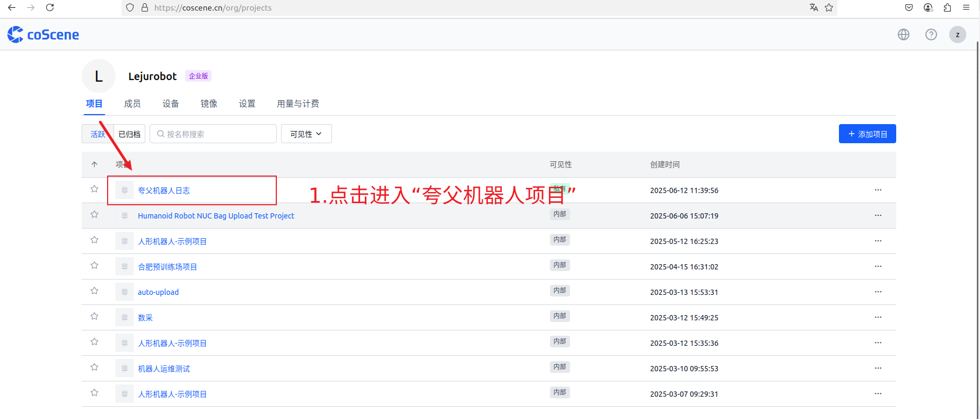
Task: Click the 添加项目 button
Action: [867, 134]
